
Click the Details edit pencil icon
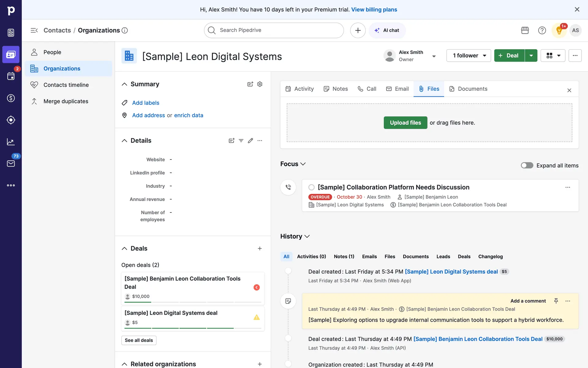[x=250, y=140]
